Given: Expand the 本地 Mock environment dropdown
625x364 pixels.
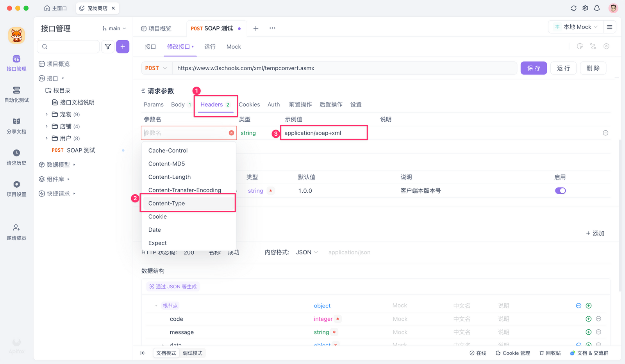Looking at the screenshot, I should click(x=576, y=27).
